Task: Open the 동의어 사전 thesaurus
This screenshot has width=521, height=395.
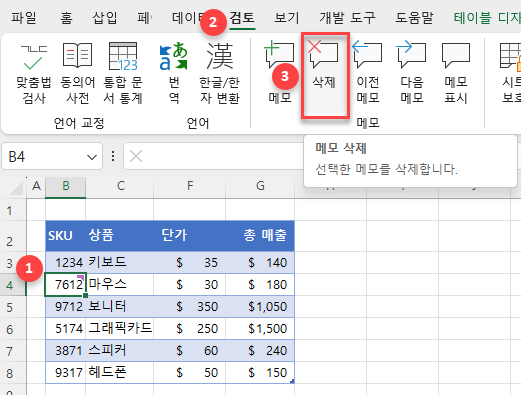Action: pos(77,74)
